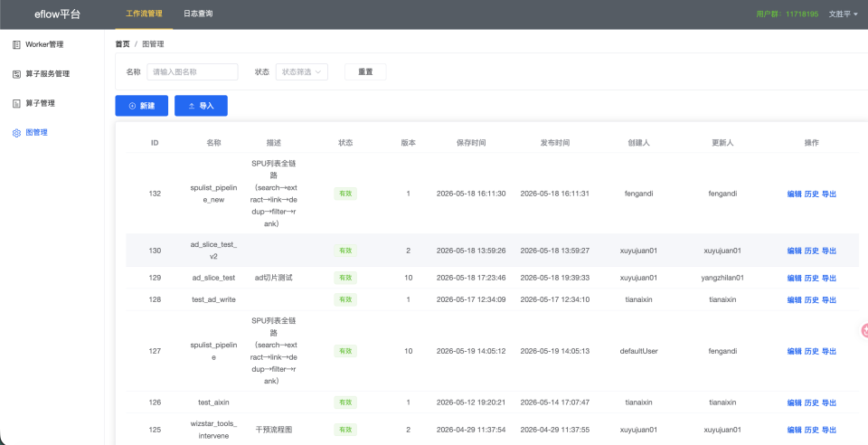Open 算子管理 in the sidebar
The height and width of the screenshot is (445, 868).
40,103
